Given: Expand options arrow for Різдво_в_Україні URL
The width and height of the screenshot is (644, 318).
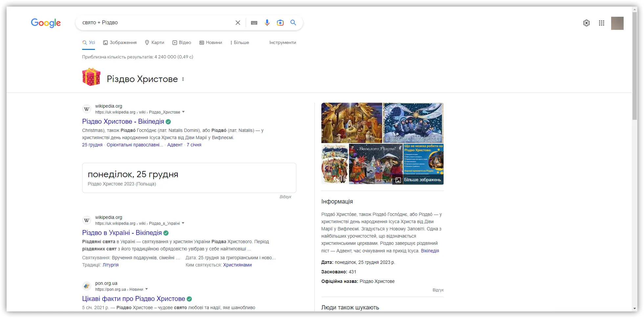Looking at the screenshot, I should tap(183, 223).
